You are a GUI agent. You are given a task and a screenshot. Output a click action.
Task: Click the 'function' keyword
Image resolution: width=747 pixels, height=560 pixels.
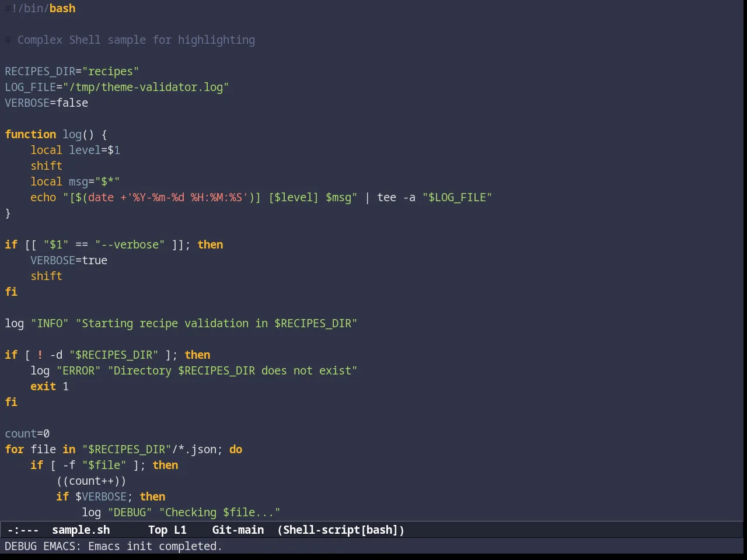[x=30, y=134]
